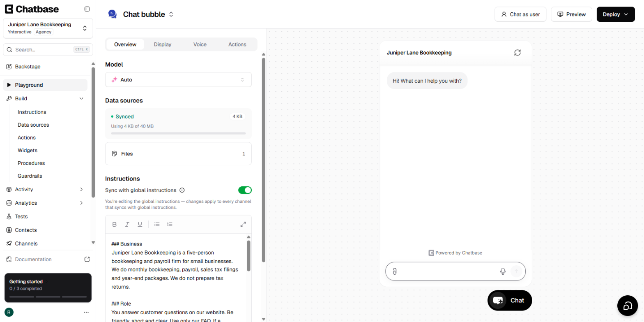Expand the Activity section chevron
Image resolution: width=644 pixels, height=322 pixels.
click(x=81, y=190)
